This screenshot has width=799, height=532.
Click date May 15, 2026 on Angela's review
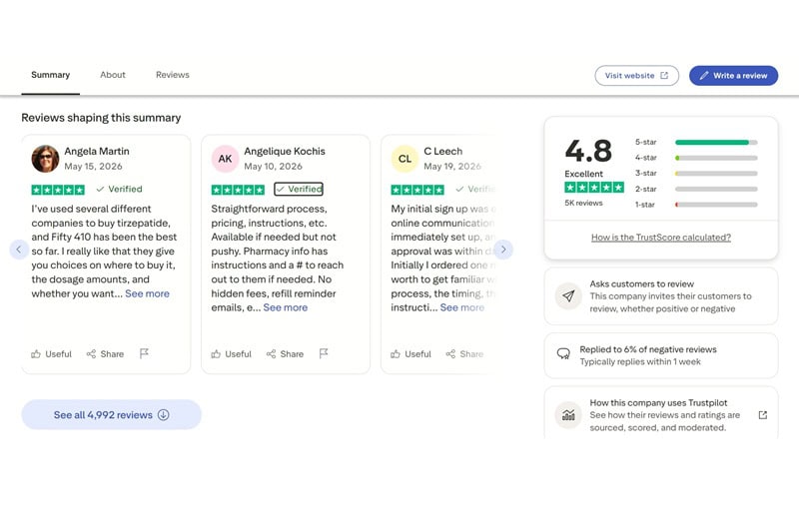[x=93, y=167]
